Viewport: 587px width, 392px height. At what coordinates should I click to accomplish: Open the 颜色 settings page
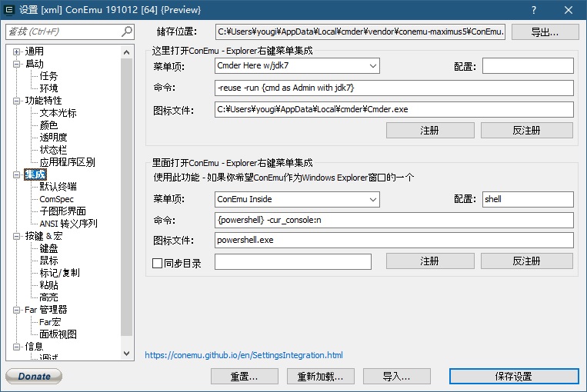(48, 125)
